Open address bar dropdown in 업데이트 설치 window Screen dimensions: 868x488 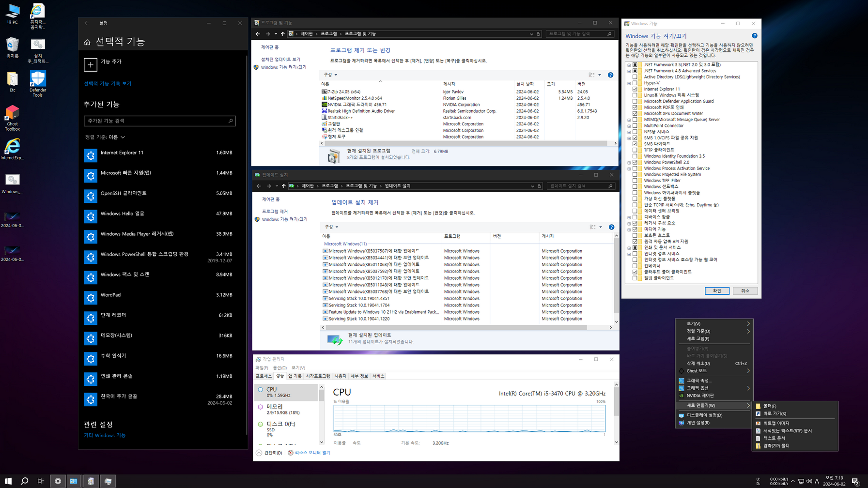(x=532, y=186)
